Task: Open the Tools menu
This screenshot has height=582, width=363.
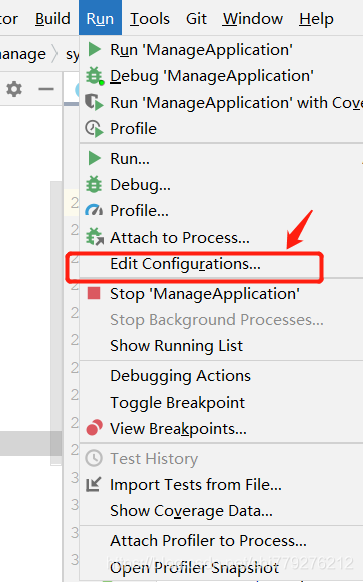Action: tap(150, 19)
